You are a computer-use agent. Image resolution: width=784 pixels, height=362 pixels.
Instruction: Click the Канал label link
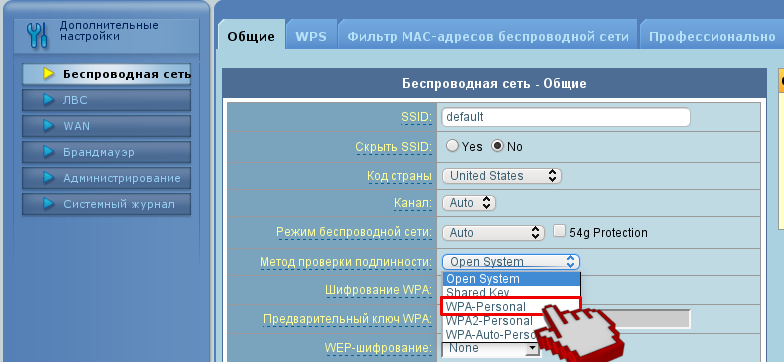[x=413, y=203]
